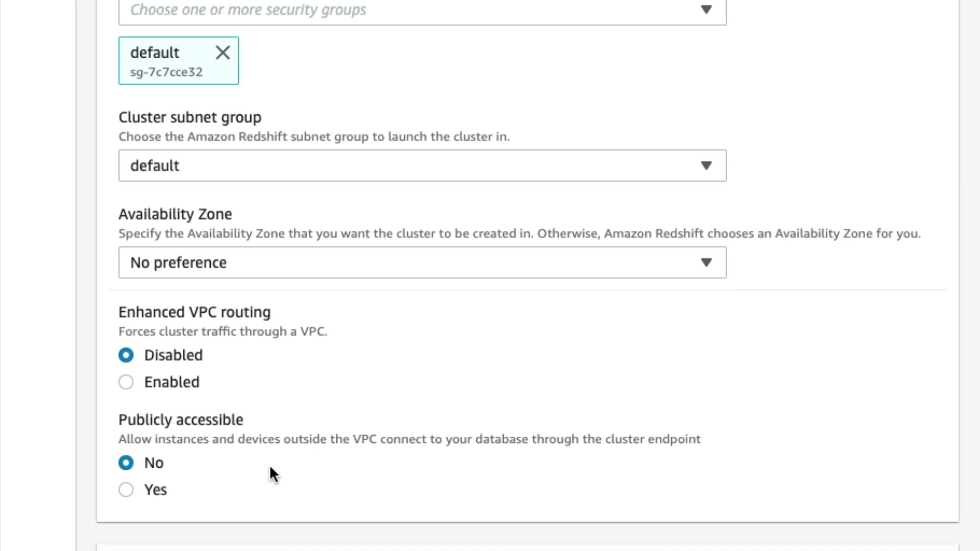Click the Publicly accessible heading
Image resolution: width=980 pixels, height=551 pixels.
[181, 420]
